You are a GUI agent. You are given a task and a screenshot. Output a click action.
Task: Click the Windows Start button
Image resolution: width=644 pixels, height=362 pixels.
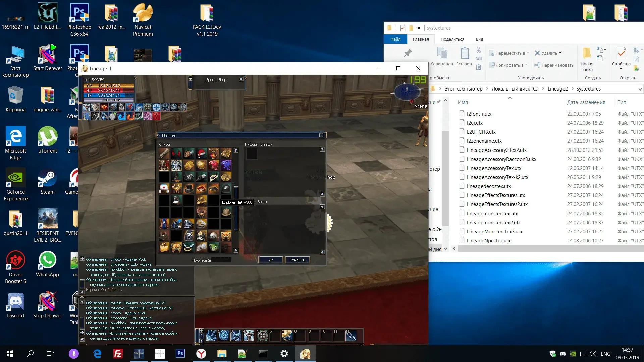point(10,354)
